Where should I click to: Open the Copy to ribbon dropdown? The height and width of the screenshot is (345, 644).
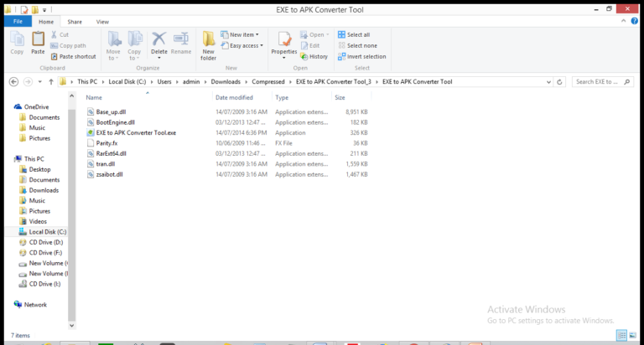134,45
